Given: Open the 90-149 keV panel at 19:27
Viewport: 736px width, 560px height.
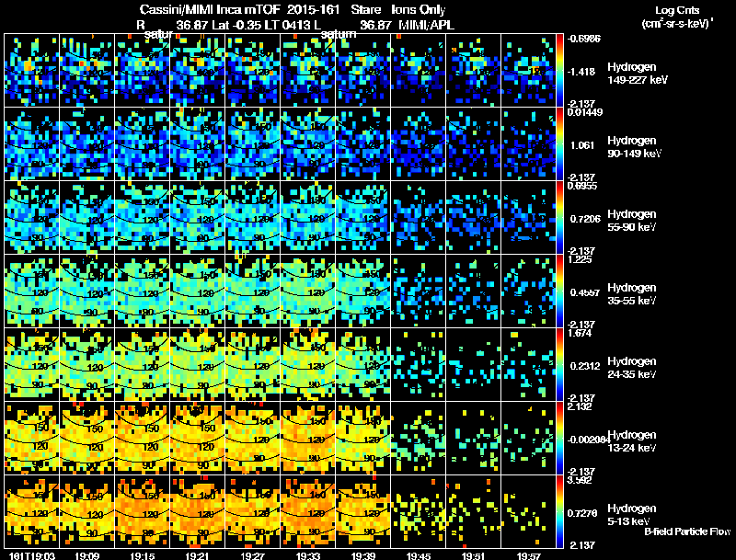Looking at the screenshot, I should point(252,144).
